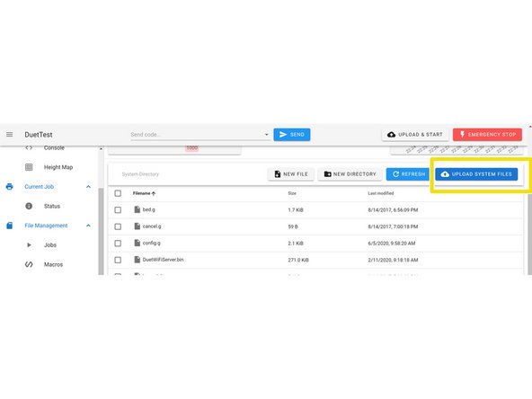Viewport: 532px width, 399px height.
Task: Click the Macros icon in sidebar
Action: pyautogui.click(x=29, y=264)
